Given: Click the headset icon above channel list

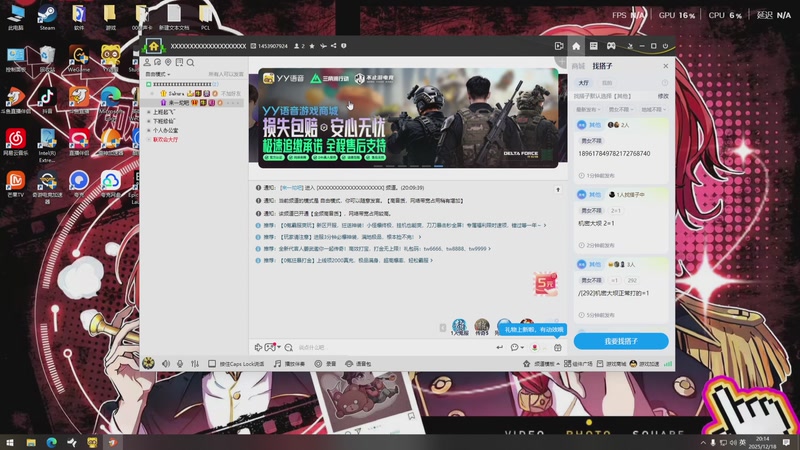Looking at the screenshot, I should tap(158, 62).
